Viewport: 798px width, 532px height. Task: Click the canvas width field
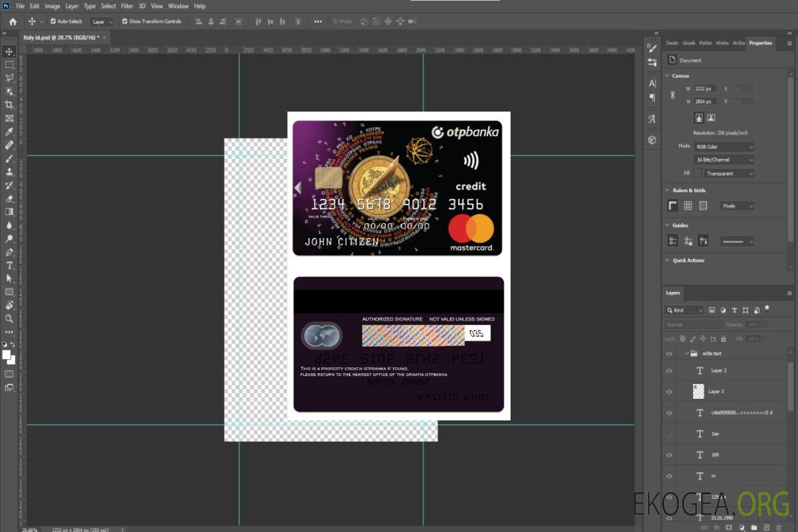pyautogui.click(x=705, y=89)
